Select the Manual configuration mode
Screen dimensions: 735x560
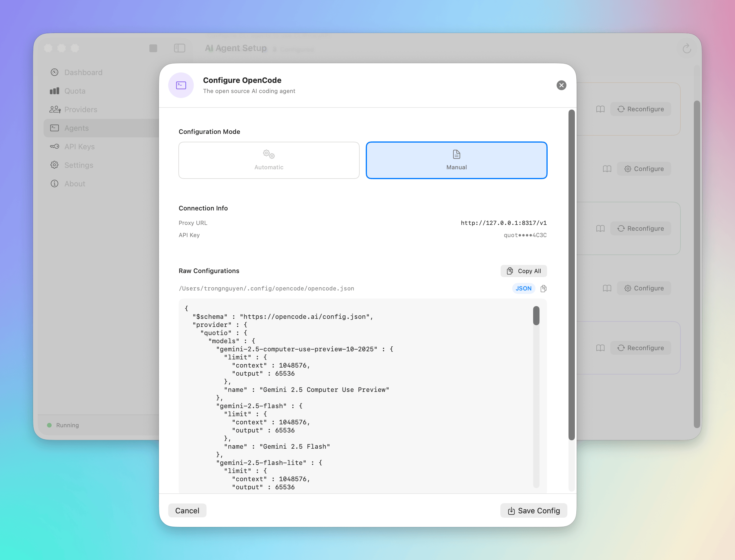[456, 160]
